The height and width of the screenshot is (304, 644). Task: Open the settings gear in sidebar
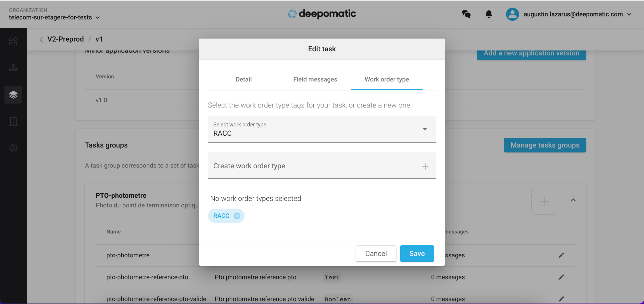13,148
